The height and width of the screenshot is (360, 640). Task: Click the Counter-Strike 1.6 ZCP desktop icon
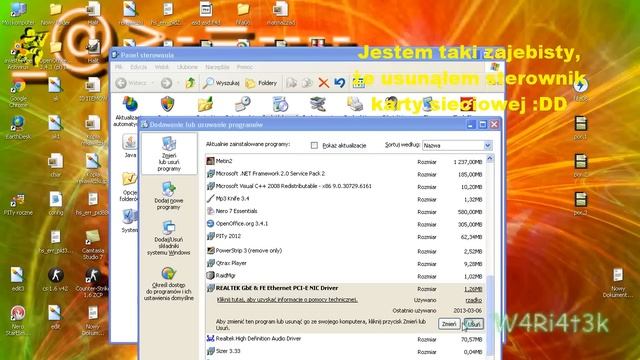click(93, 283)
